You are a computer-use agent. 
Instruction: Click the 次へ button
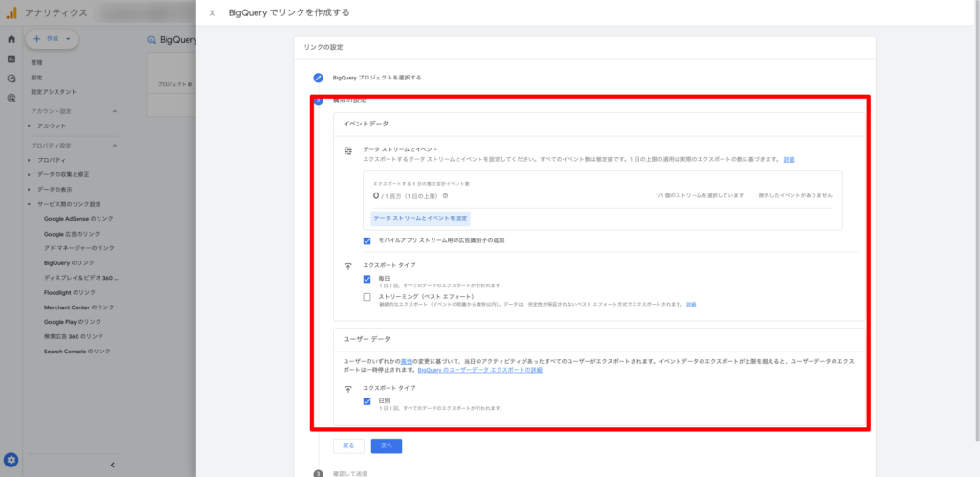click(x=386, y=445)
